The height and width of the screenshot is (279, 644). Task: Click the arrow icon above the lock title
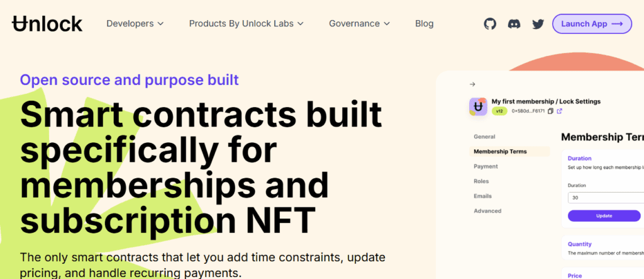[x=472, y=84]
